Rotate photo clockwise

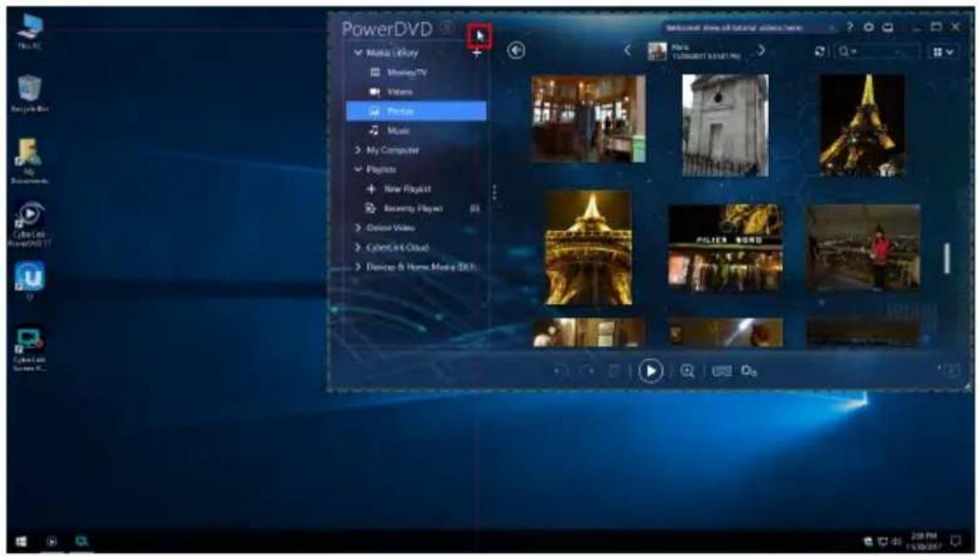point(587,371)
